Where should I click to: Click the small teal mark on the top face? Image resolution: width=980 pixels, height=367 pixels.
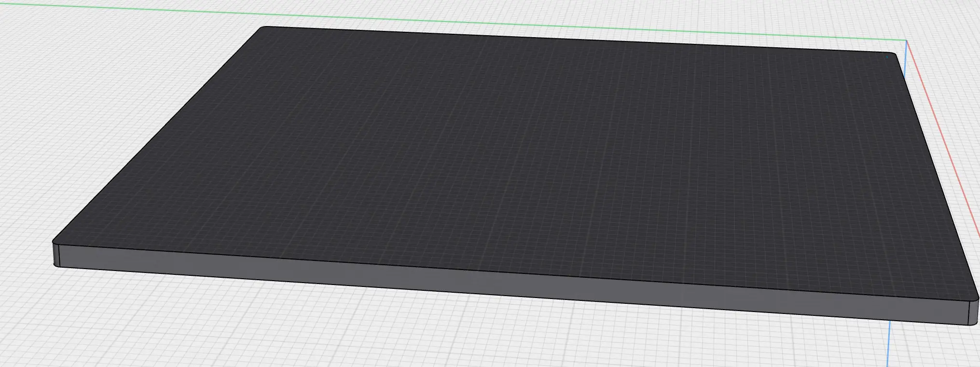[887, 57]
